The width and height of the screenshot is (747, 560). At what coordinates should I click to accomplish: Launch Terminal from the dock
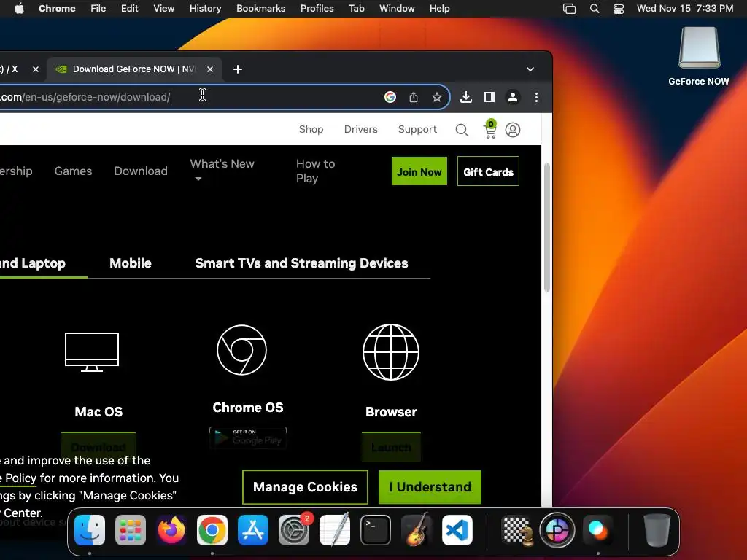[376, 530]
